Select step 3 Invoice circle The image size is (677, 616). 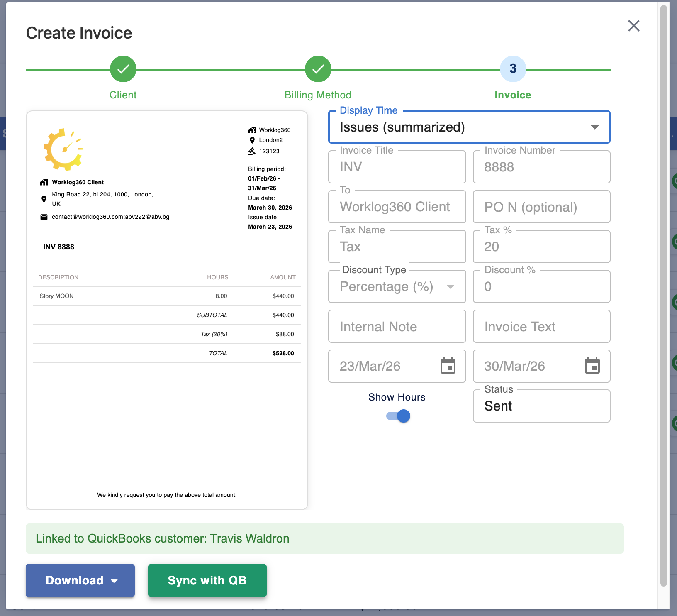(x=513, y=69)
